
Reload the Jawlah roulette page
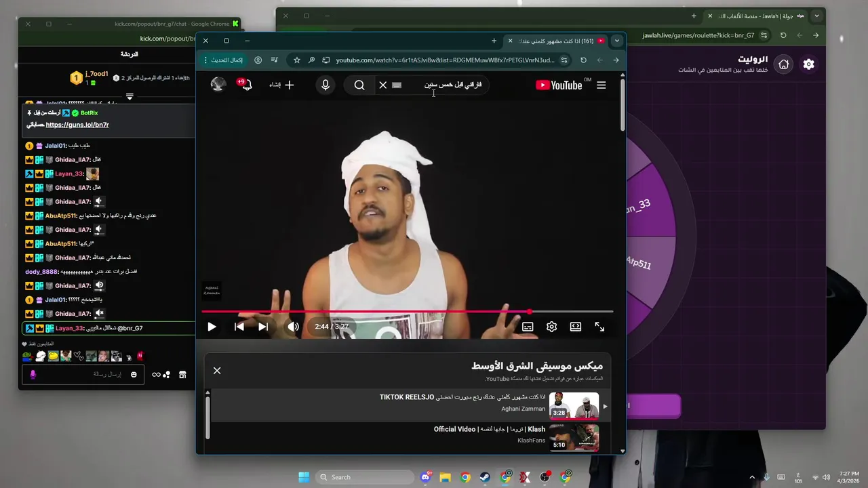click(783, 35)
